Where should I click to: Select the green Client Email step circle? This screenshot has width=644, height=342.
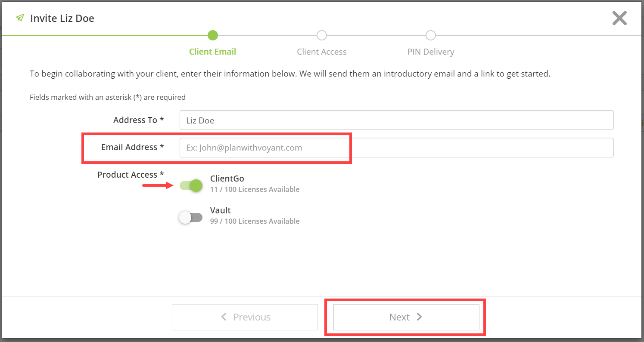(x=212, y=35)
